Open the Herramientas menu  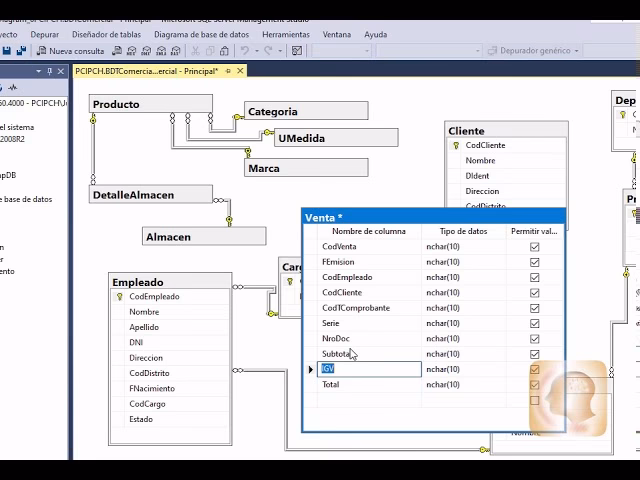(286, 35)
